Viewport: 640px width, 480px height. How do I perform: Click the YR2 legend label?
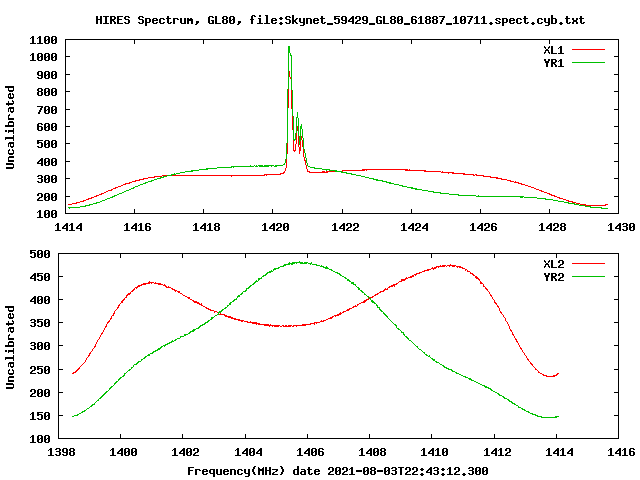pyautogui.click(x=553, y=277)
